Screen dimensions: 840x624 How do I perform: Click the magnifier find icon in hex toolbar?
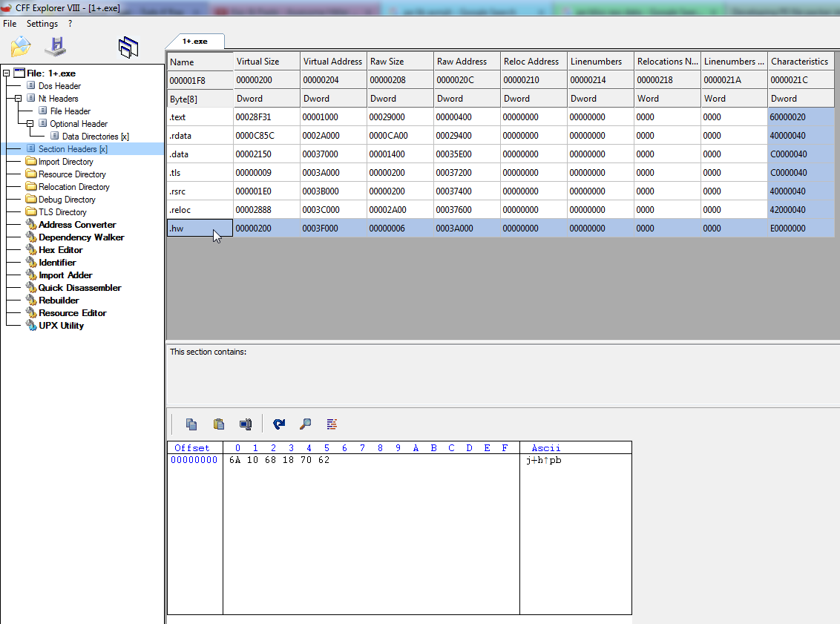(x=305, y=424)
